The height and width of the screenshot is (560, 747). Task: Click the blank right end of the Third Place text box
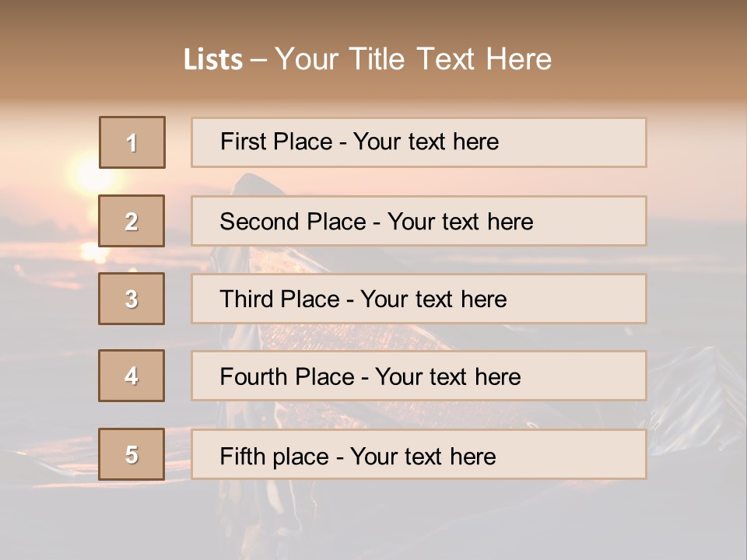[x=591, y=299]
